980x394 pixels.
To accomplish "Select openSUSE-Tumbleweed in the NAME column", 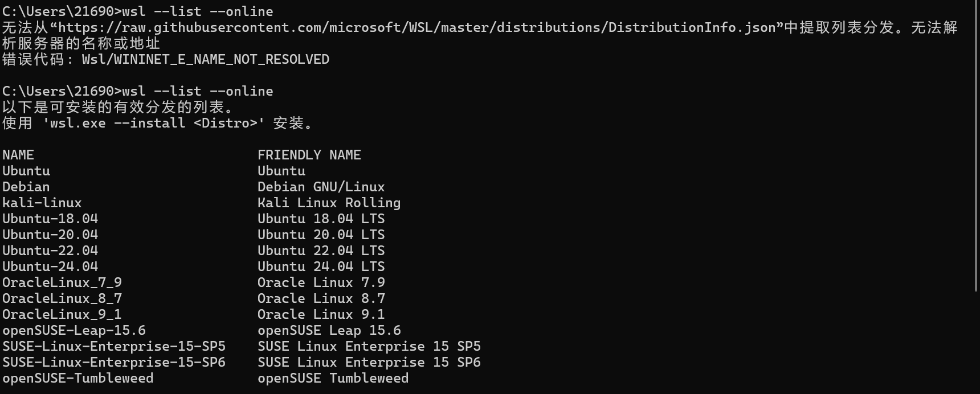I will [78, 378].
